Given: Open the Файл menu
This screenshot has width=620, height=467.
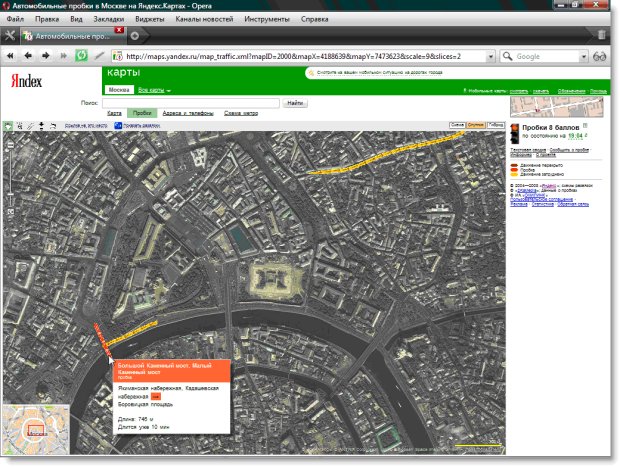Looking at the screenshot, I should (x=15, y=19).
